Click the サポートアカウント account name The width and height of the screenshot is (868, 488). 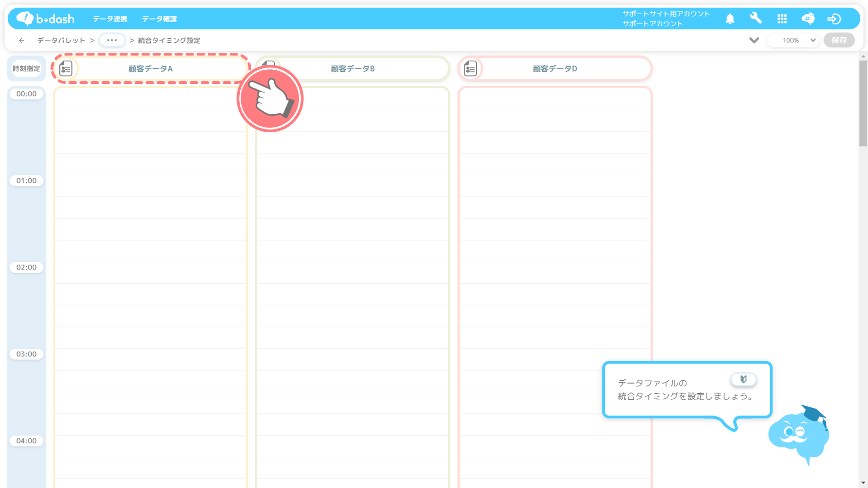[653, 24]
